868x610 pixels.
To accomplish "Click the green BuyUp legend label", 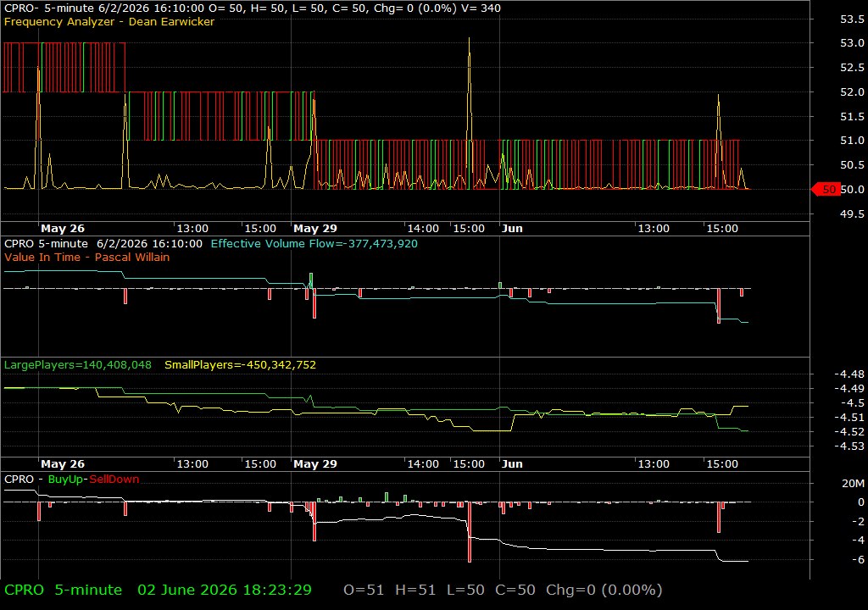I will (66, 480).
